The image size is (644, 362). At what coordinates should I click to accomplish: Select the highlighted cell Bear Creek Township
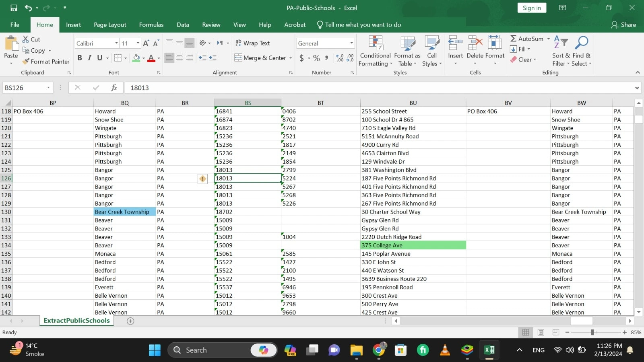click(125, 212)
